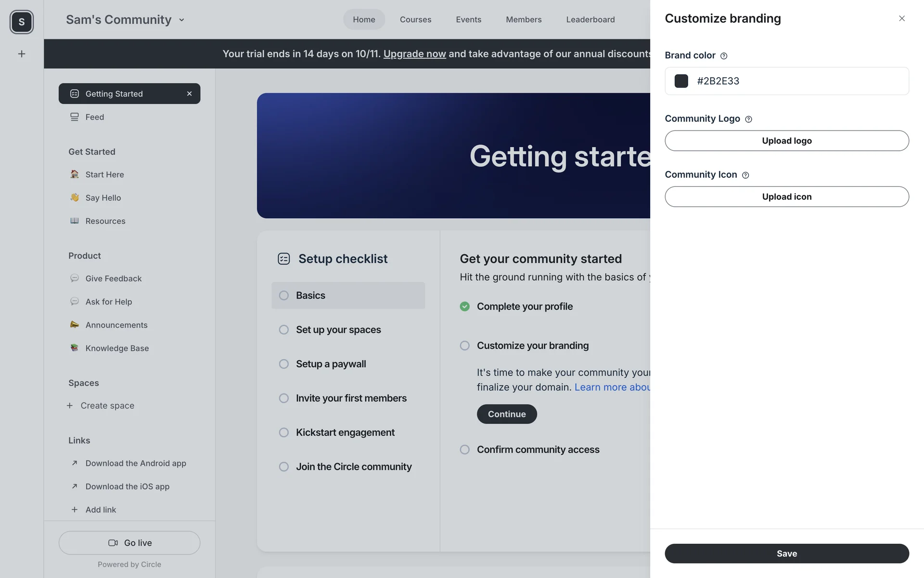Click the plus icon below community avatar
The image size is (924, 578).
click(x=22, y=54)
